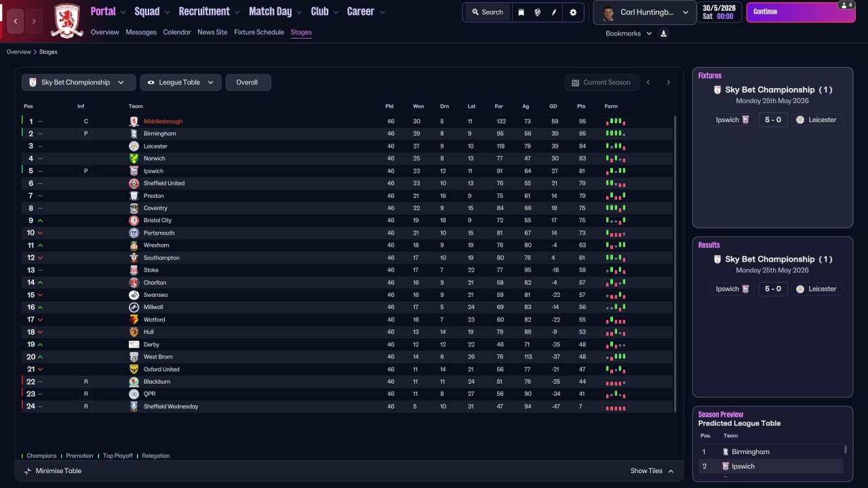
Task: Click the Search box in the top bar
Action: point(488,12)
